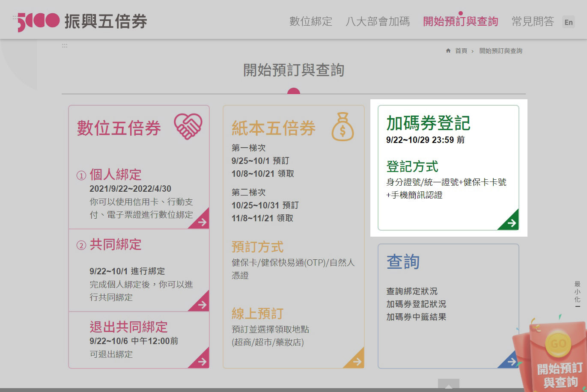Screen dimensions: 587x392
Task: Click the 預訂方式 heading
Action: click(257, 246)
